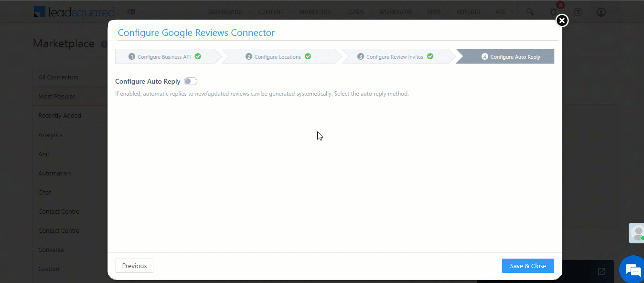
Task: Click the search magnifier icon
Action: pos(530,12)
